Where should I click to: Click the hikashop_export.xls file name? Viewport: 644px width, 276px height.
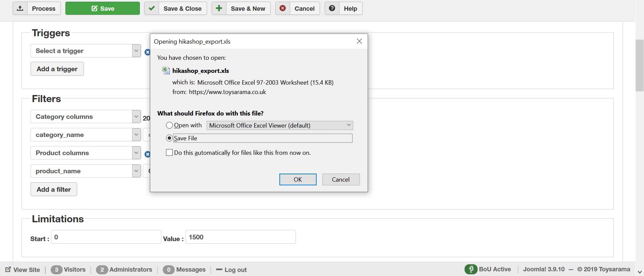tap(201, 71)
